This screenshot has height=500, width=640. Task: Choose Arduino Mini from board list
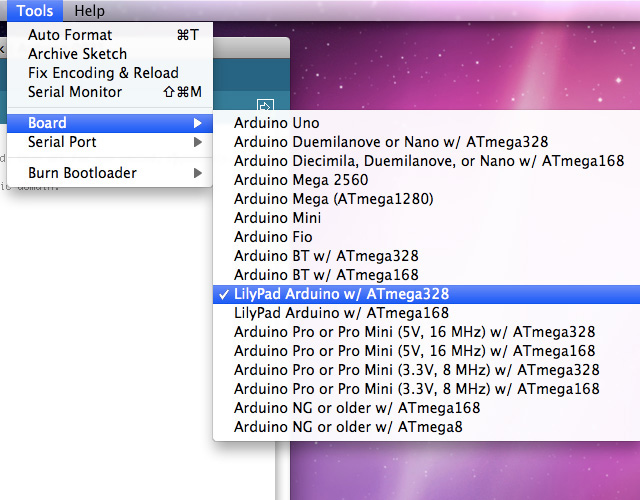point(277,218)
